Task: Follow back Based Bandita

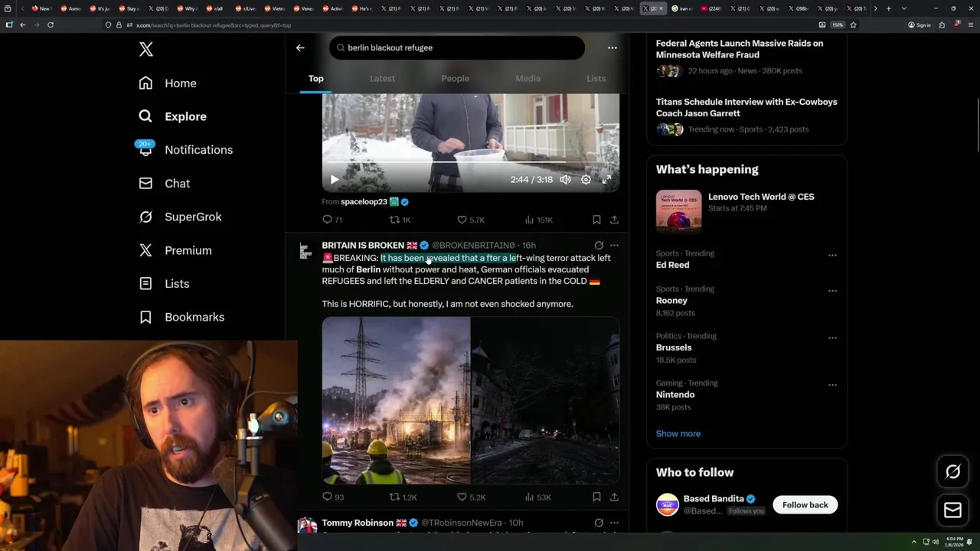Action: (x=805, y=505)
